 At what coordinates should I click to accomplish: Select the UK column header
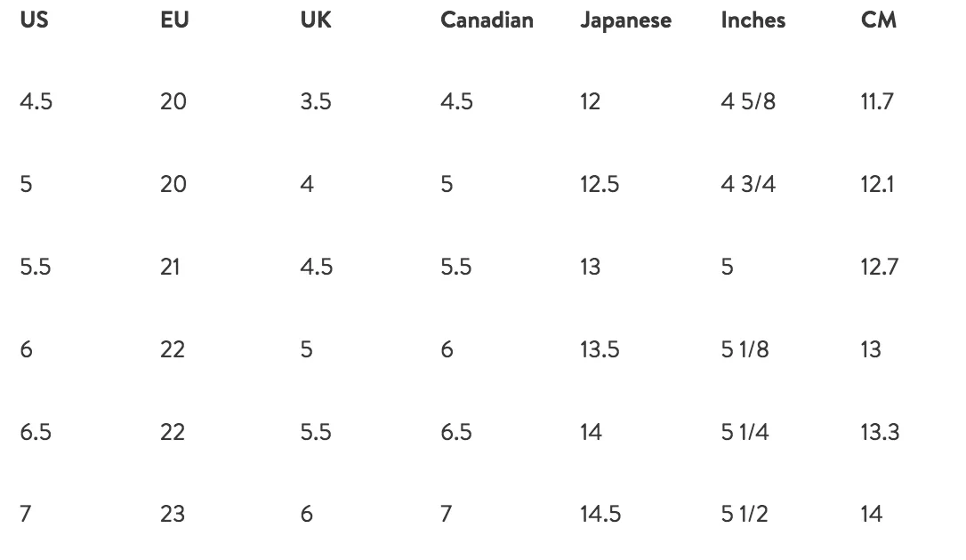click(316, 20)
